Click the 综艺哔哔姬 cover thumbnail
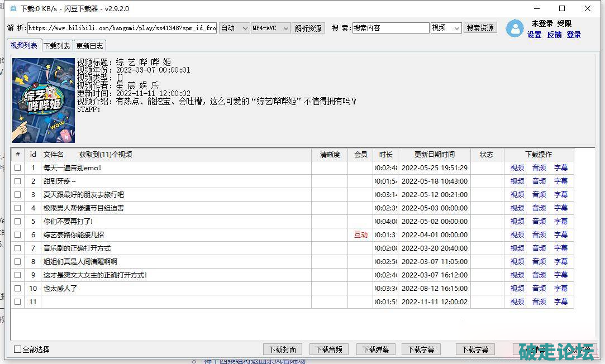605x364 pixels. click(44, 100)
